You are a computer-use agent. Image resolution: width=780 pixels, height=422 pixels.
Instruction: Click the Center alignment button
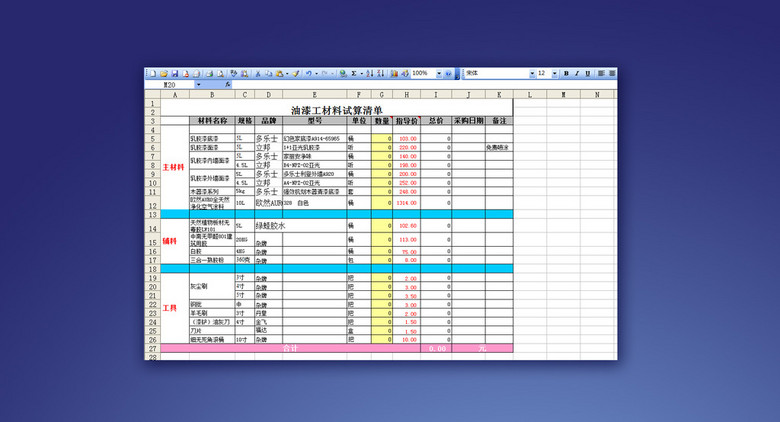click(x=612, y=74)
